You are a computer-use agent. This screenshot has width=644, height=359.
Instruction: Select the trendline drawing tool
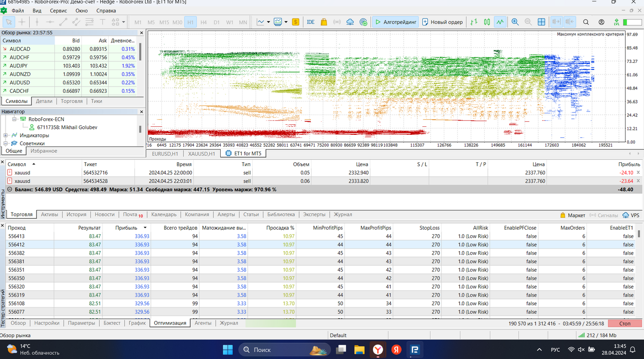(x=63, y=22)
